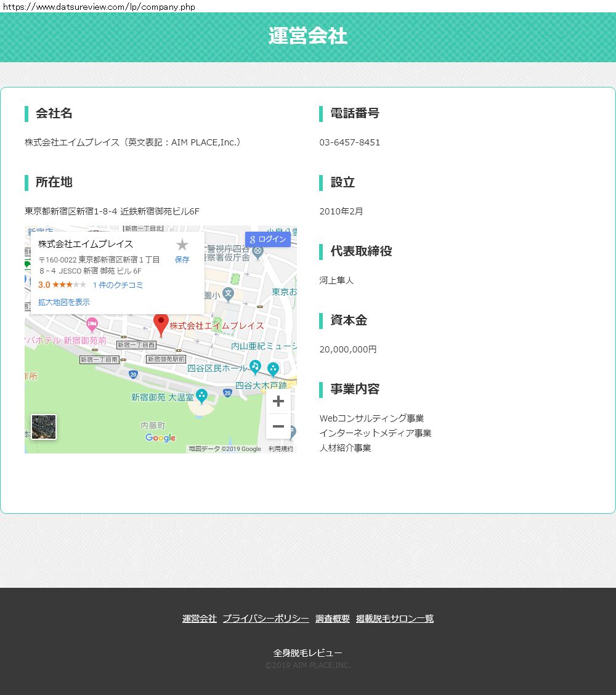Click the school marker icon on map

(229, 294)
